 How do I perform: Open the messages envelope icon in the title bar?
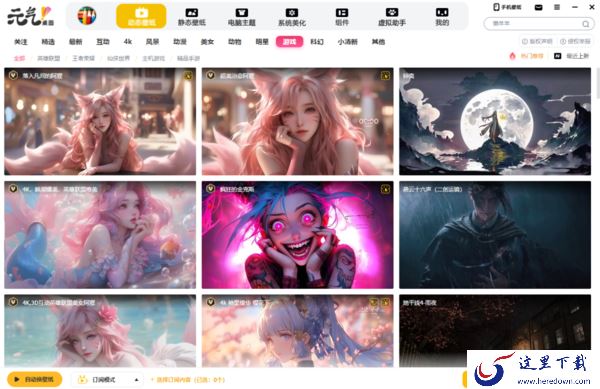tap(538, 7)
